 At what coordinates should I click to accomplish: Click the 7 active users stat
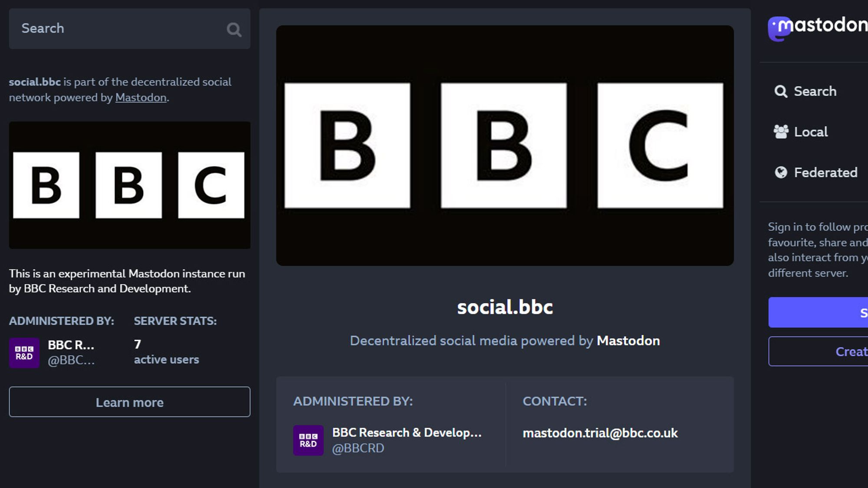pos(166,352)
